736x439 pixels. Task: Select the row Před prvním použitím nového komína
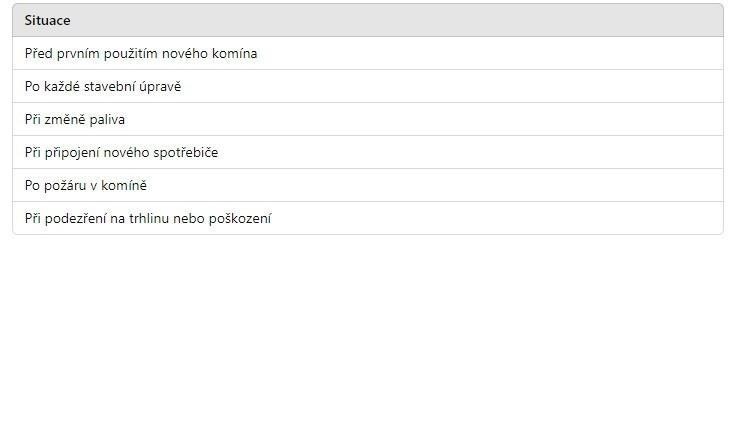pos(368,54)
